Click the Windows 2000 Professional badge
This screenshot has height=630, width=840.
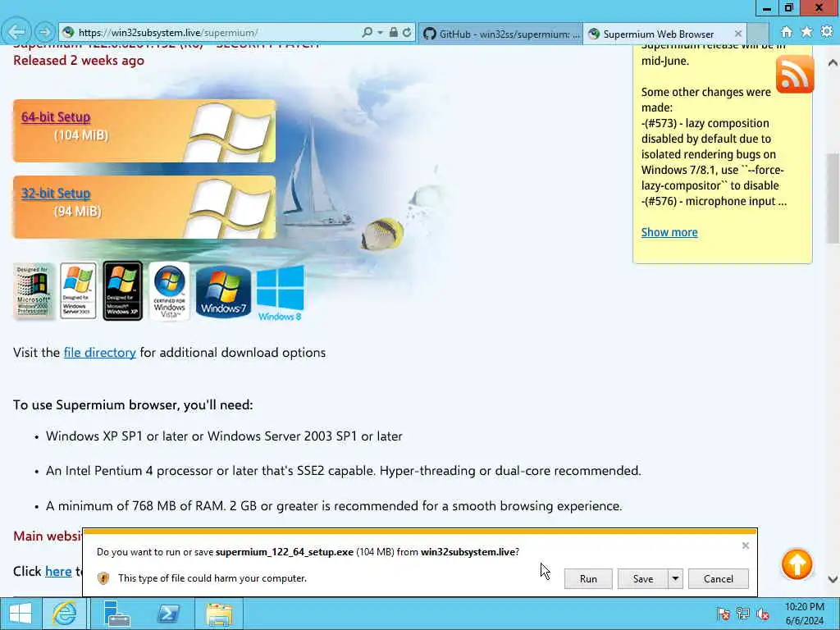pos(33,291)
